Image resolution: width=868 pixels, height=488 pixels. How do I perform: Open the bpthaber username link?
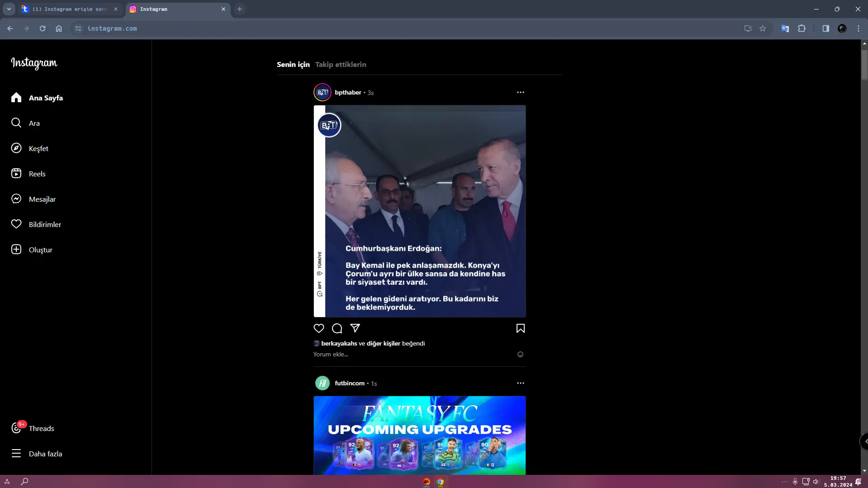click(x=348, y=92)
